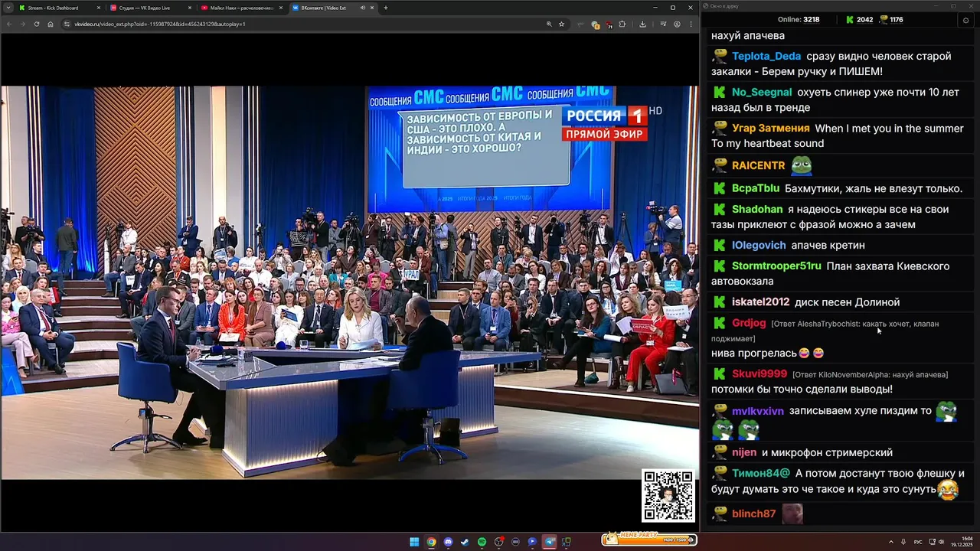The width and height of the screenshot is (980, 551).
Task: Click the Online: 3218 counter
Action: point(799,20)
